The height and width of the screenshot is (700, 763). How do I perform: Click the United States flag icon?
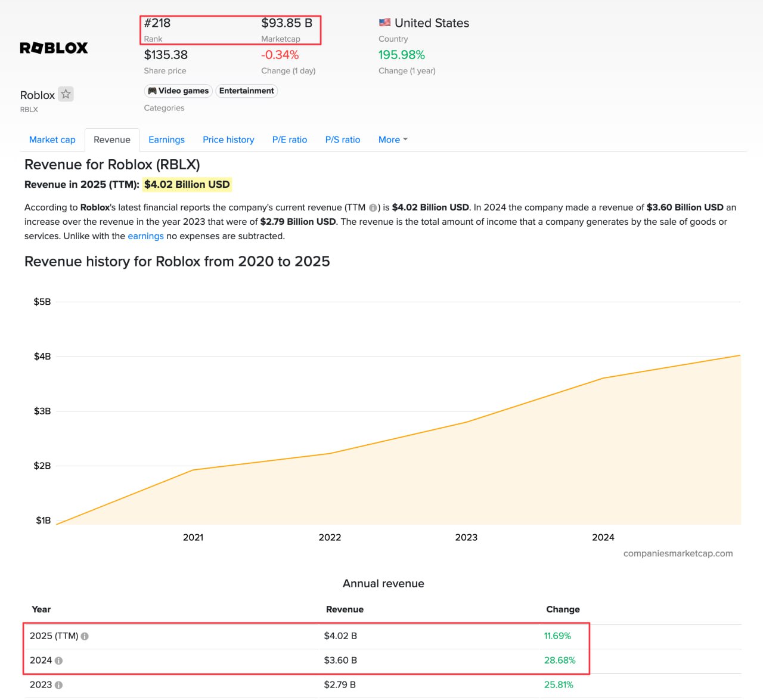pos(384,23)
